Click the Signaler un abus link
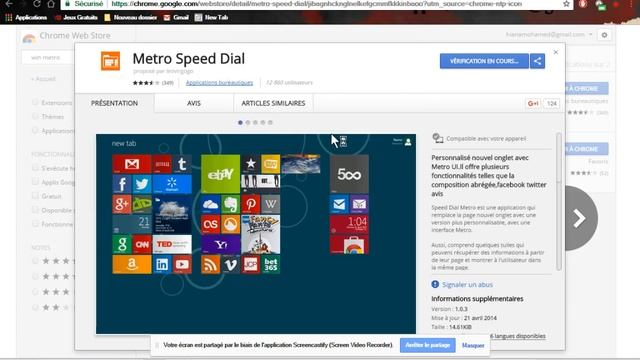The width and height of the screenshot is (640, 360). [467, 284]
